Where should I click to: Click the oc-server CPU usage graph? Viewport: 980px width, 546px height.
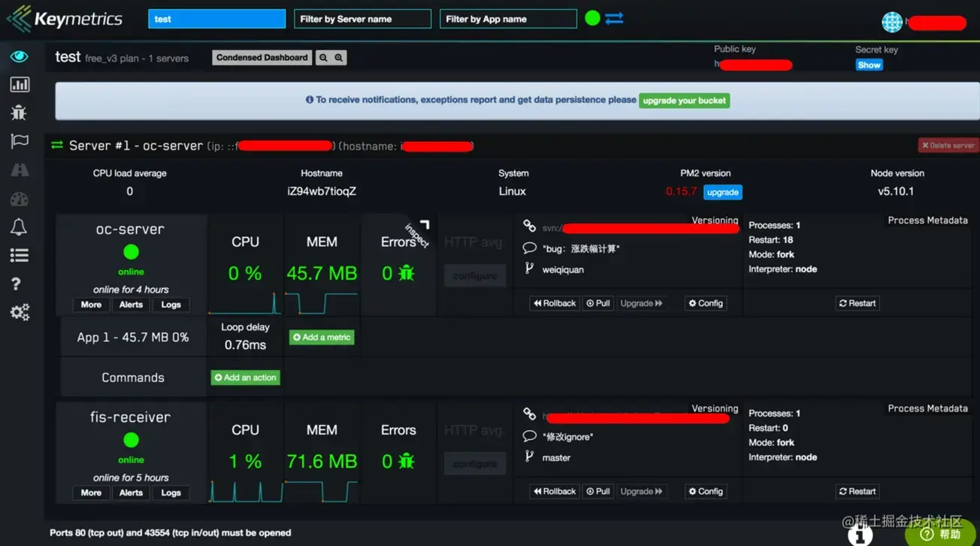click(x=245, y=303)
